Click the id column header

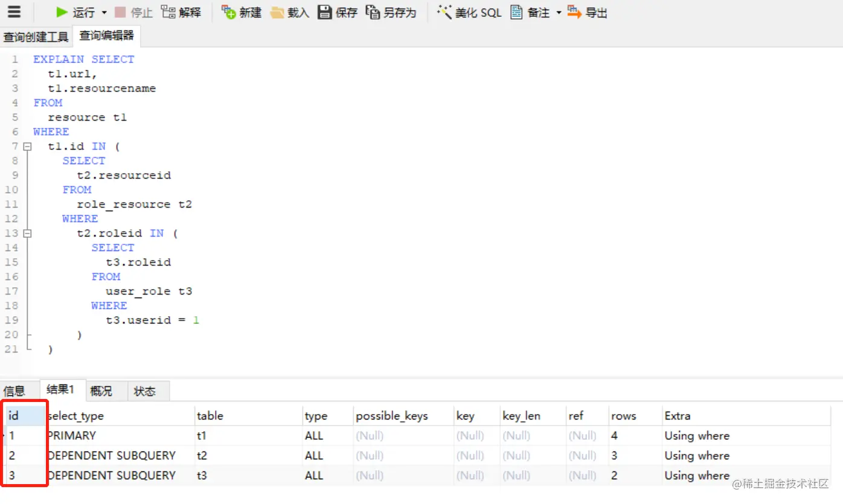pos(25,416)
